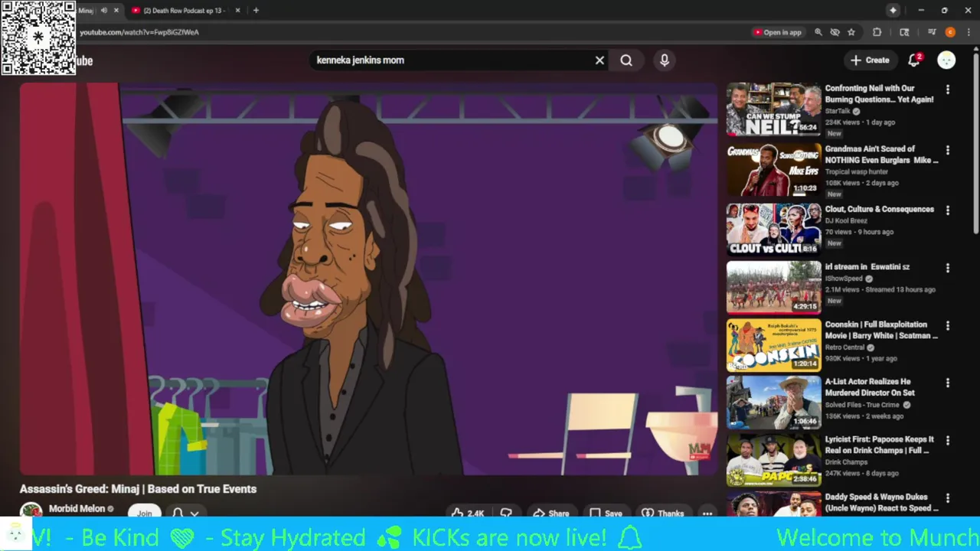Click the StarTalk channel name
Viewport: 980px width, 551px height.
pyautogui.click(x=838, y=111)
